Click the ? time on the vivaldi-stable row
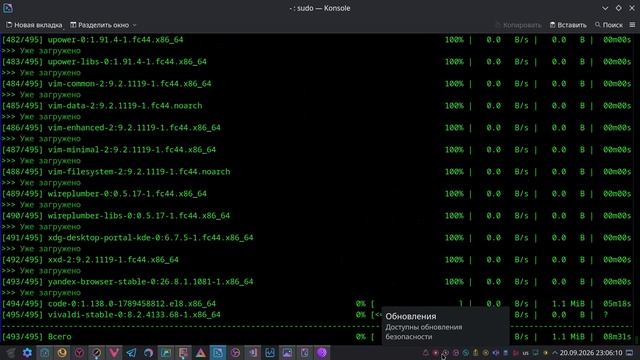Viewport: 640px width, 360px height. pyautogui.click(x=606, y=315)
